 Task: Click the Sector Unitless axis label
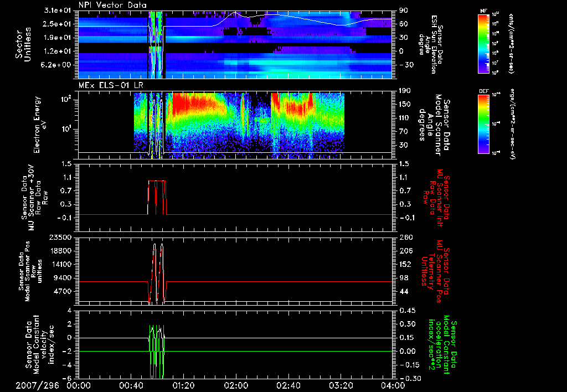tap(23, 44)
